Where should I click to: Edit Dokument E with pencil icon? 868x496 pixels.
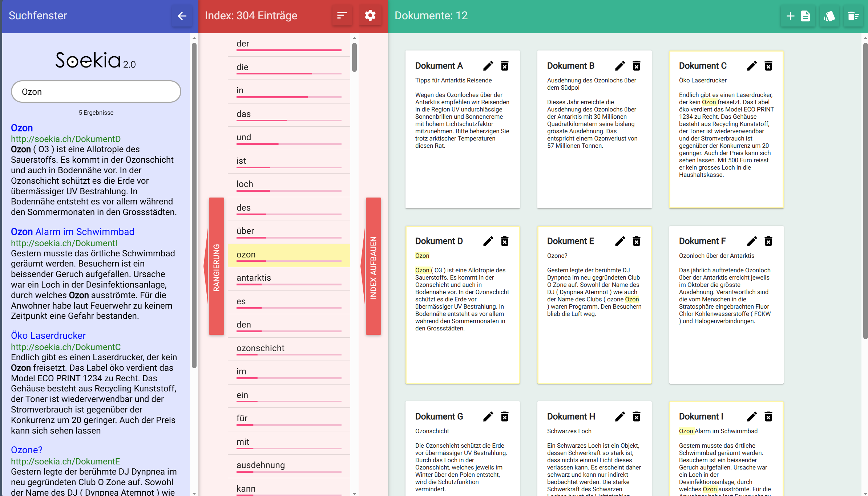pos(620,241)
